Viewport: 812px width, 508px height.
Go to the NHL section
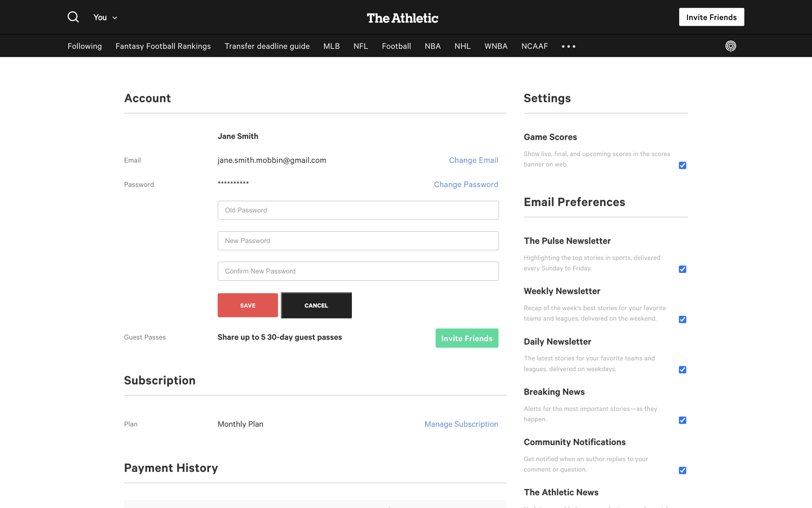tap(463, 46)
